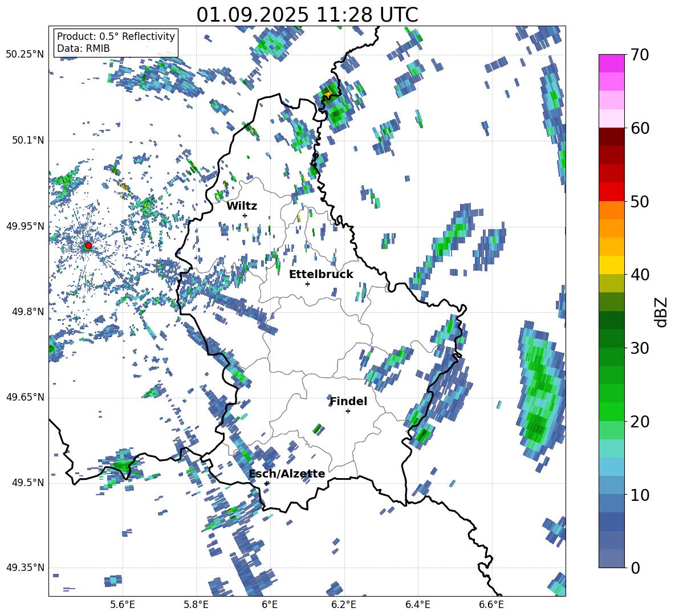The width and height of the screenshot is (675, 616).
Task: Click the 49.8°N latitude label
Action: click(28, 312)
